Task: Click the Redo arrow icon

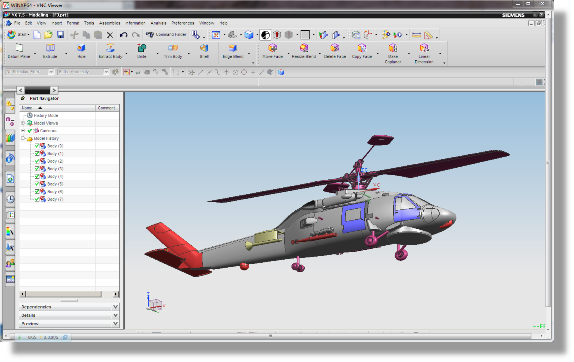Action: coord(136,35)
